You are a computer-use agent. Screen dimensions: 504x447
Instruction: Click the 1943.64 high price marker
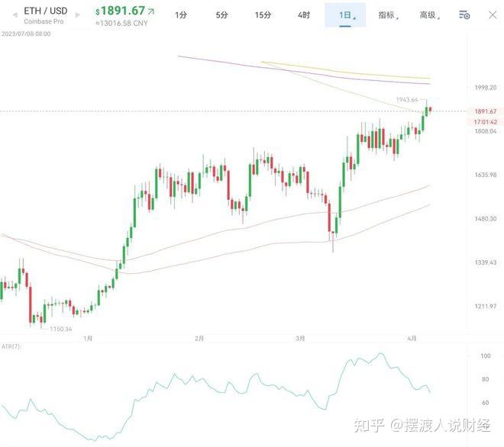407,100
